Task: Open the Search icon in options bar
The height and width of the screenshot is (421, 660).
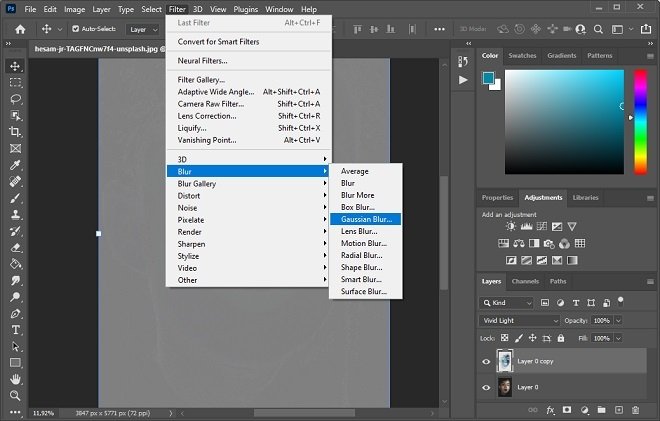Action: click(598, 29)
